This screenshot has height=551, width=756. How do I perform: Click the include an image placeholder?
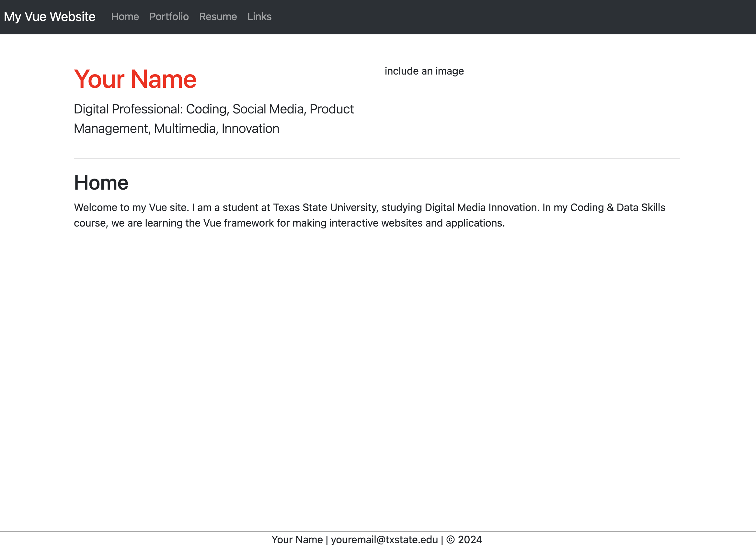(424, 71)
